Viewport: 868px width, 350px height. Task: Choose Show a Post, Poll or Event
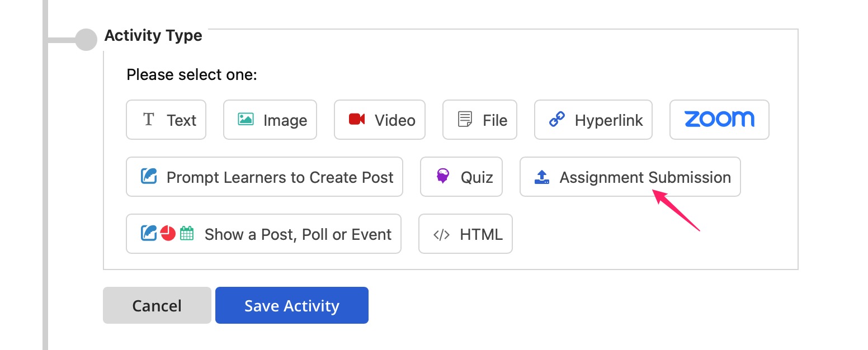(x=263, y=234)
